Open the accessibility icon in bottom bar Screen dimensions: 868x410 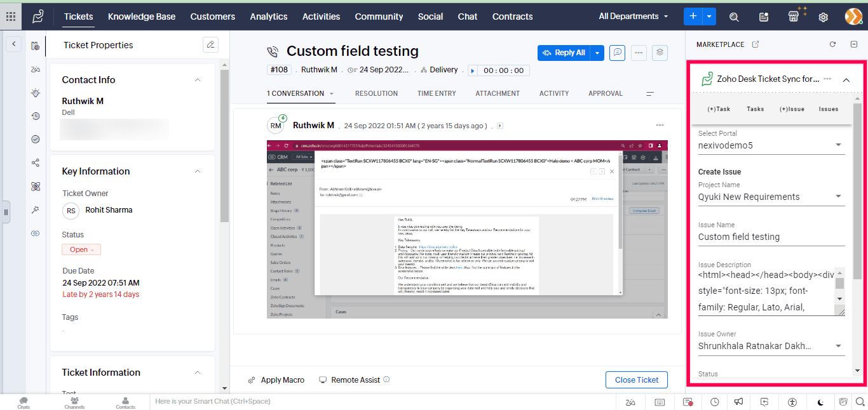792,402
